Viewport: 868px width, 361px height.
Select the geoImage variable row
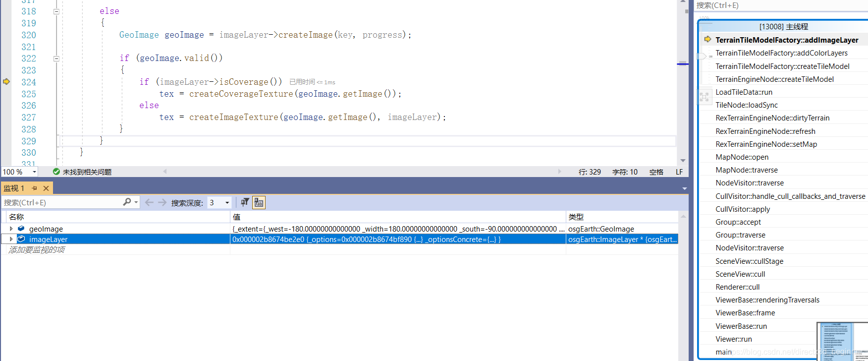point(339,229)
